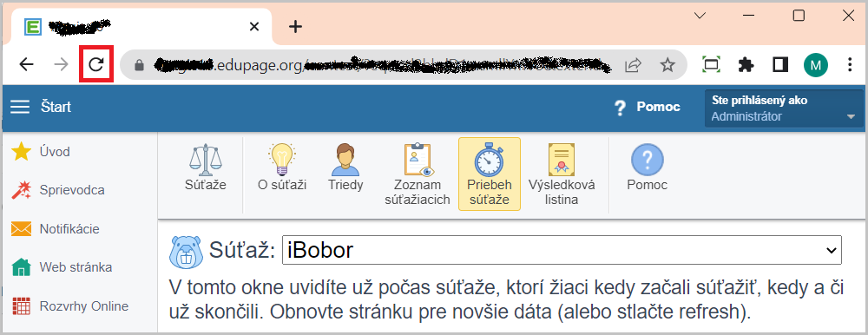Expand the Súťaž iBobor dropdown
This screenshot has width=868, height=335.
click(562, 250)
